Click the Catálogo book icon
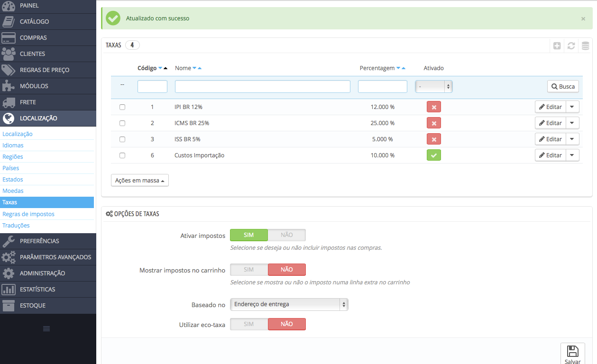Image resolution: width=597 pixels, height=364 pixels. pos(9,21)
